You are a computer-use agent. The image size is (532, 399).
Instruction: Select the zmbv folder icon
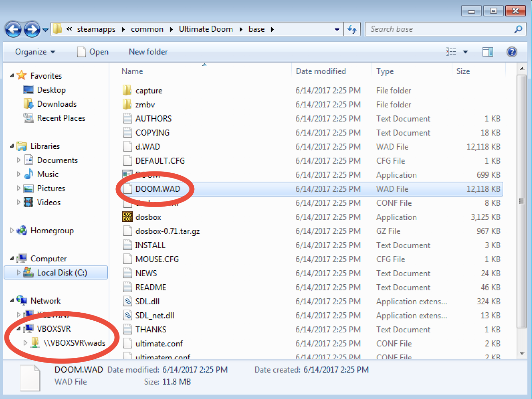[x=127, y=104]
